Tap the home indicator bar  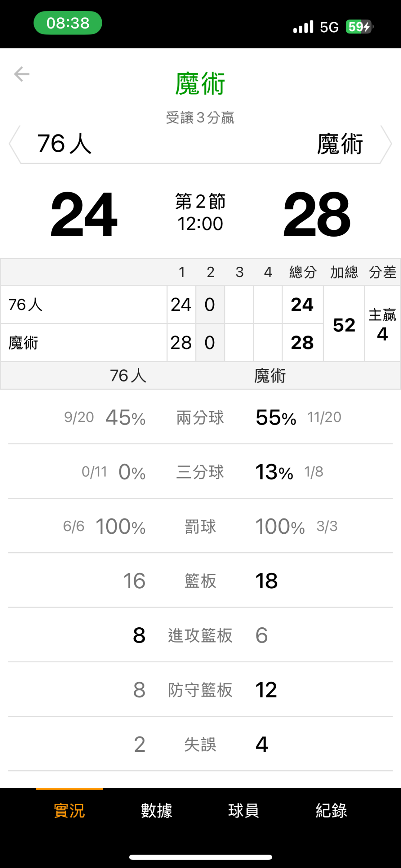click(x=200, y=857)
